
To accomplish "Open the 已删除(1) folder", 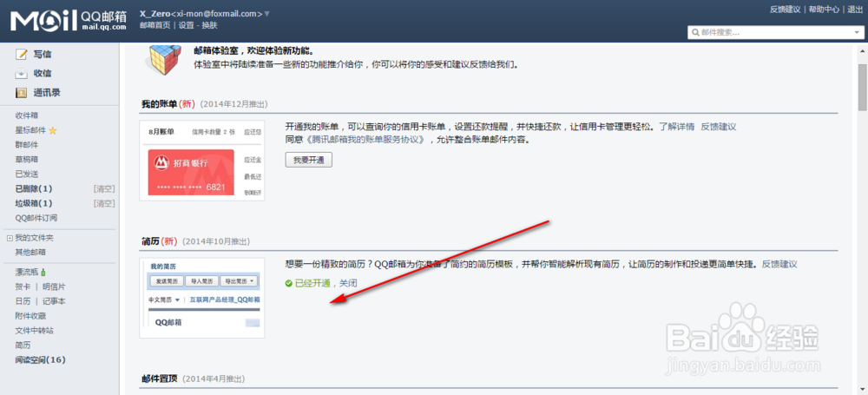I will click(x=34, y=189).
